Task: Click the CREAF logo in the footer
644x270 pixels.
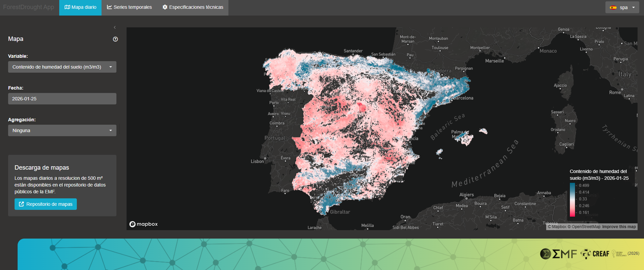Action: tap(595, 254)
